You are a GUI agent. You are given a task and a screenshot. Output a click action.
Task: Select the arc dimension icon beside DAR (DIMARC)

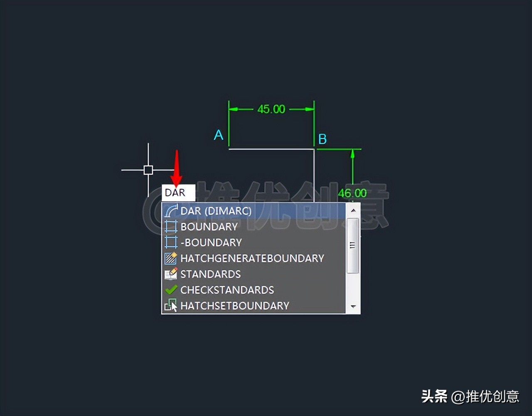tap(171, 211)
